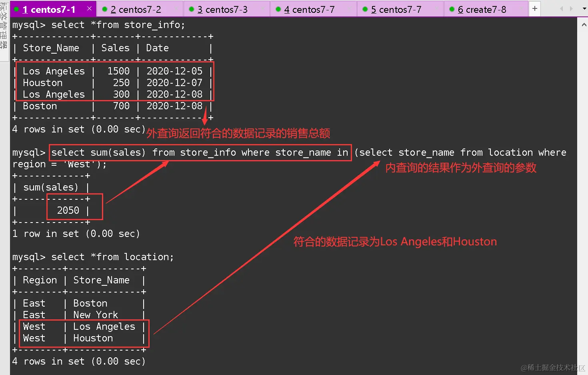
Task: Click New York in the location table
Action: 96,315
